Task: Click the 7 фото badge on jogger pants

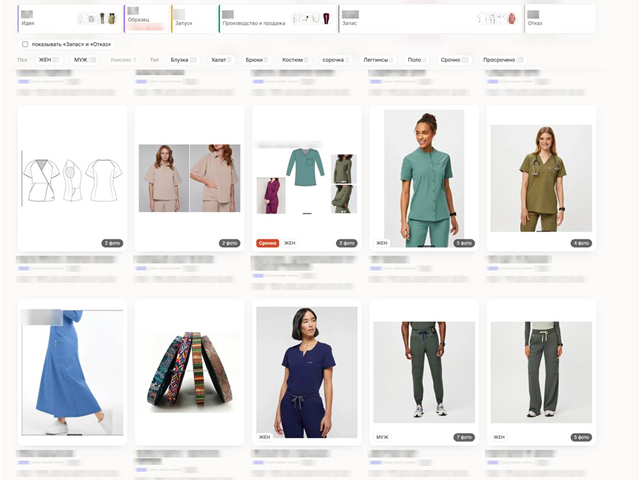Action: (464, 437)
